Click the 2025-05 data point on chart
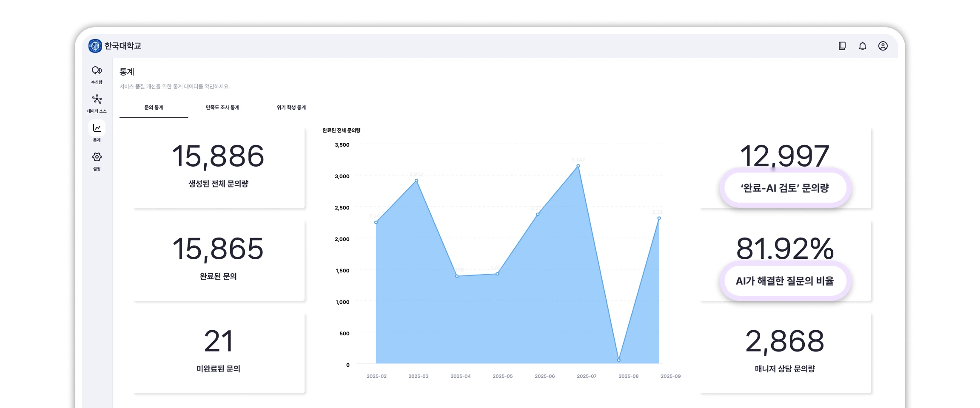Viewport: 980px width, 408px height. coord(497,274)
